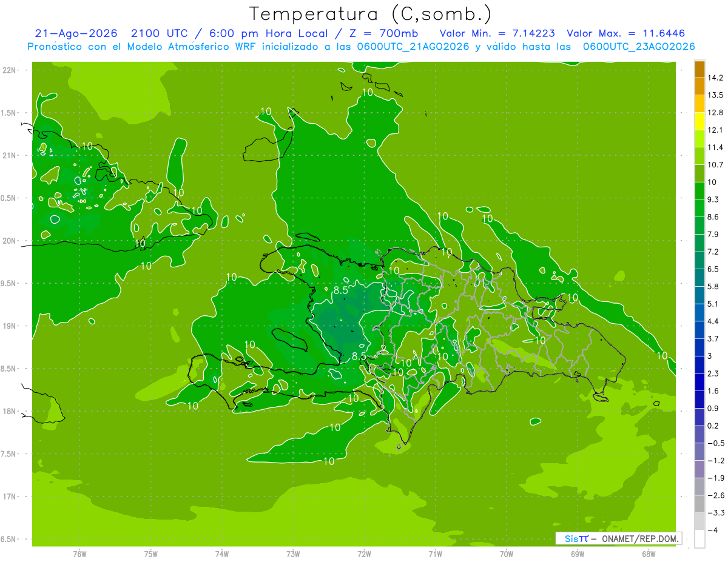Click legend value '9.3'
This screenshot has width=728, height=562.
coord(713,199)
